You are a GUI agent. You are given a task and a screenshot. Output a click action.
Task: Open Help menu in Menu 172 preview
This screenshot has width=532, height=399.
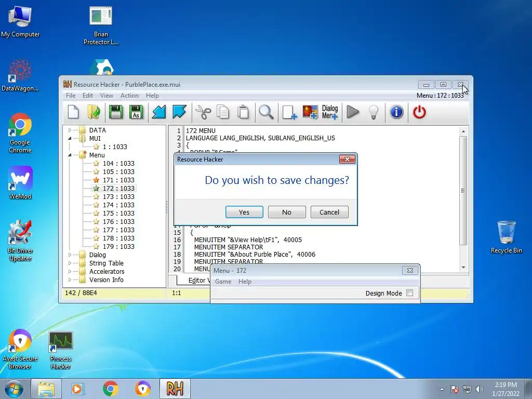coord(245,281)
